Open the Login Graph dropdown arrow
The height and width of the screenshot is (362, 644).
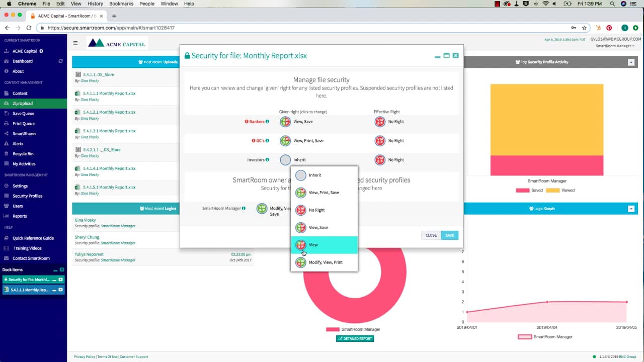coord(631,209)
